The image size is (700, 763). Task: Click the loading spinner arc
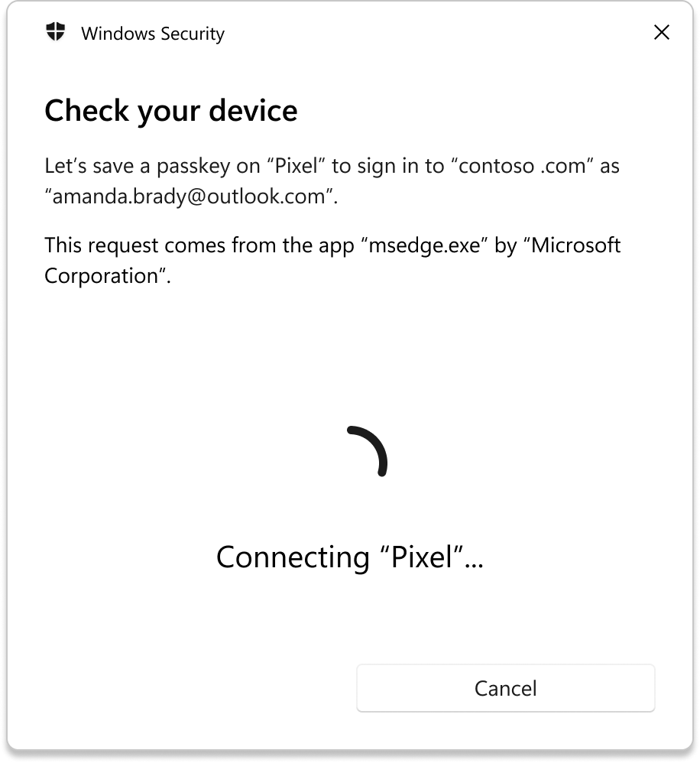368,451
